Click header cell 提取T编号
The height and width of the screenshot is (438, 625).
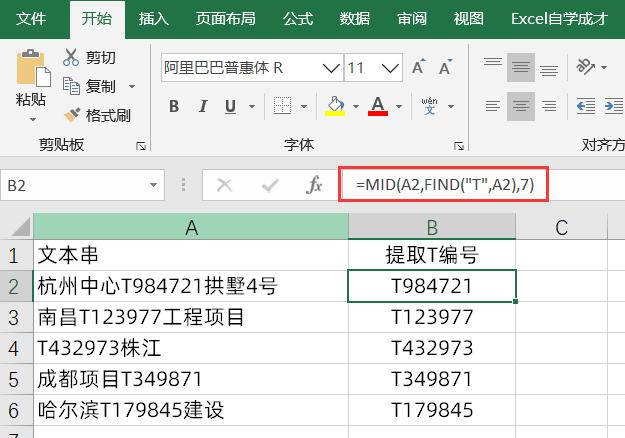pos(432,255)
